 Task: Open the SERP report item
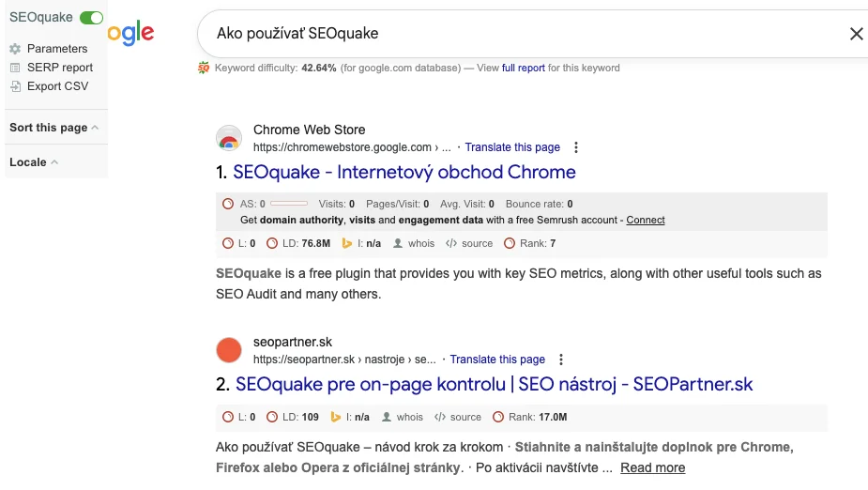coord(59,68)
